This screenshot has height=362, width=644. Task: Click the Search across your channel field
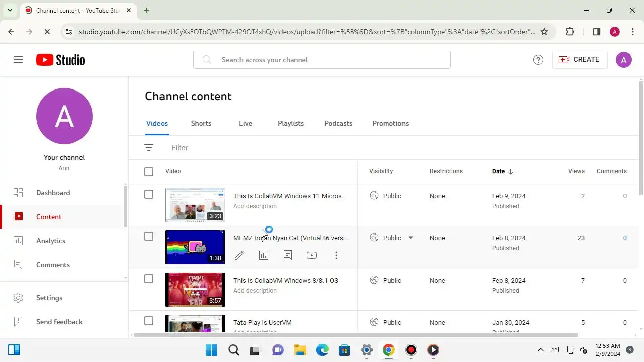click(322, 60)
